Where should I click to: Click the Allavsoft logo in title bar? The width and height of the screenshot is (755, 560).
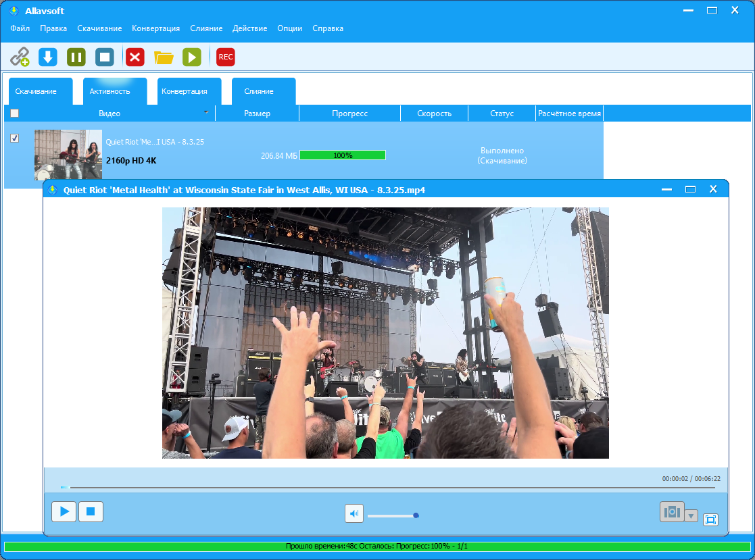14,11
